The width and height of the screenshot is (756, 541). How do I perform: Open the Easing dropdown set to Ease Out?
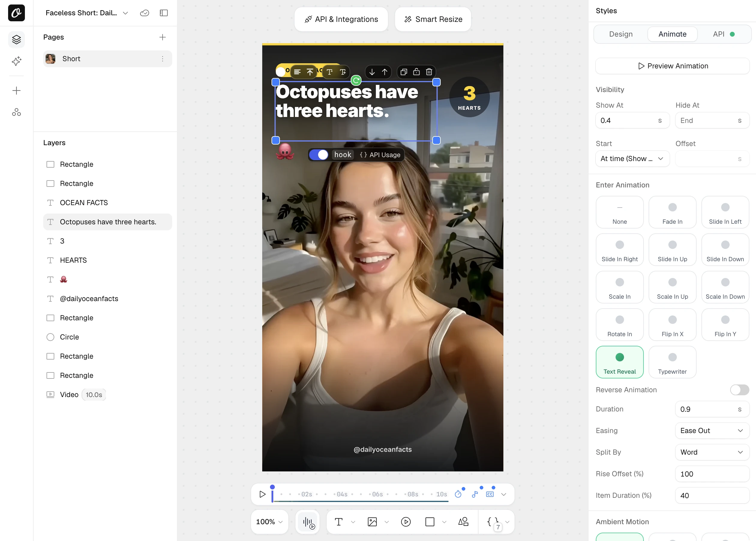pos(712,431)
